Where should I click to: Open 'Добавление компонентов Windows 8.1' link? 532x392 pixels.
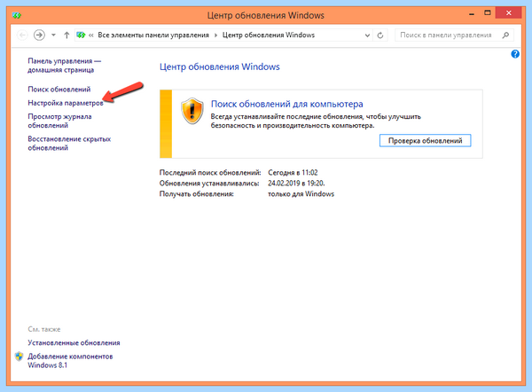(x=70, y=361)
